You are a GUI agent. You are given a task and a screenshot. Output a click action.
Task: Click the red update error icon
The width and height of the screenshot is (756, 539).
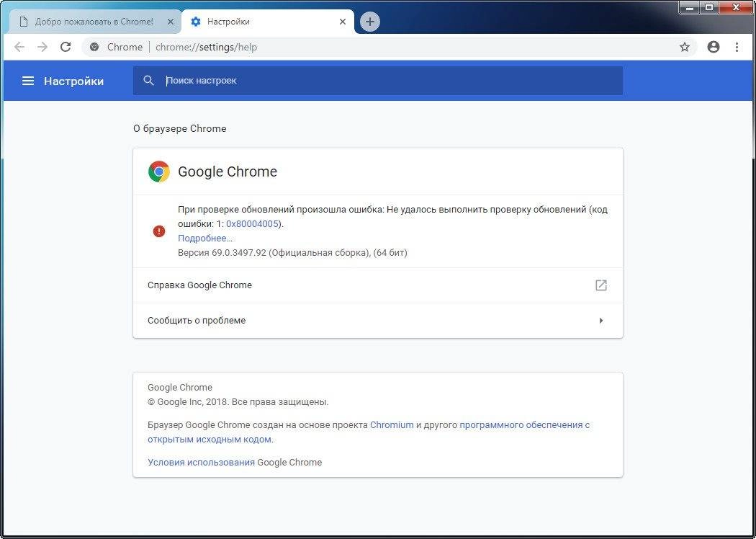pos(158,231)
